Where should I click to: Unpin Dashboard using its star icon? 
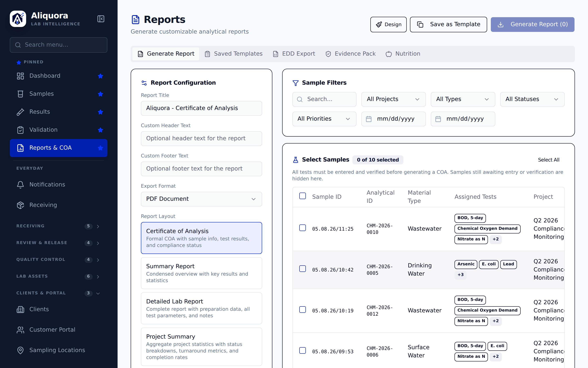pyautogui.click(x=100, y=76)
